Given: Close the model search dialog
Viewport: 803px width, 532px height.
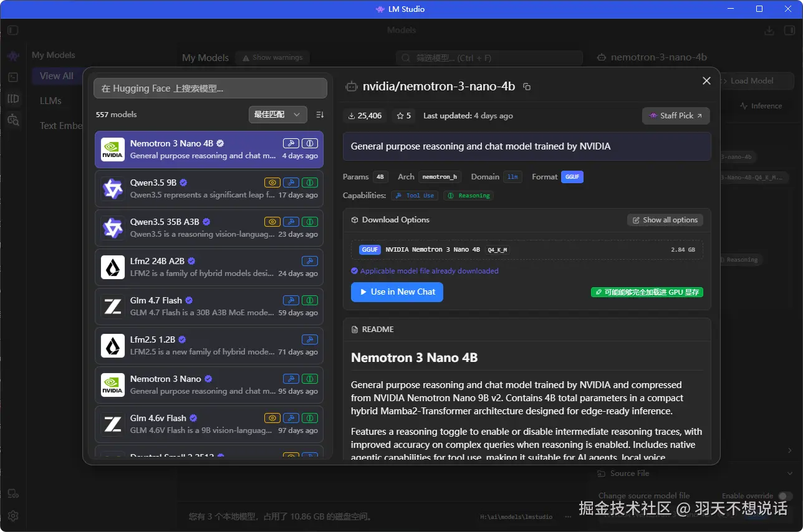Looking at the screenshot, I should coord(706,81).
